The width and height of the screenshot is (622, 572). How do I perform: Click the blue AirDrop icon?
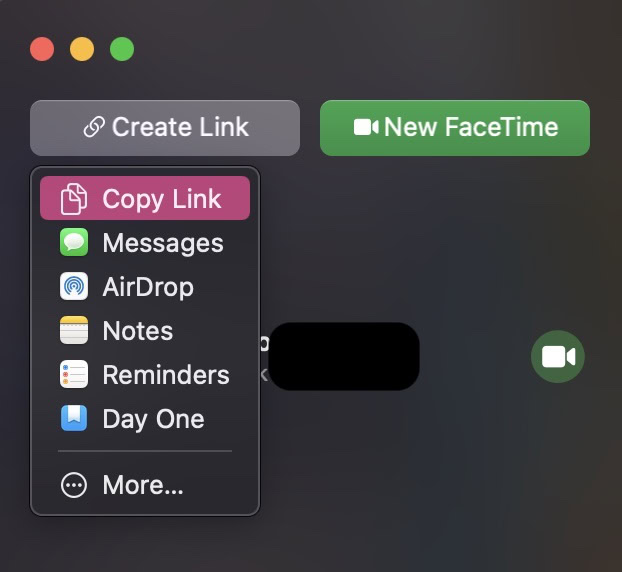(x=74, y=287)
